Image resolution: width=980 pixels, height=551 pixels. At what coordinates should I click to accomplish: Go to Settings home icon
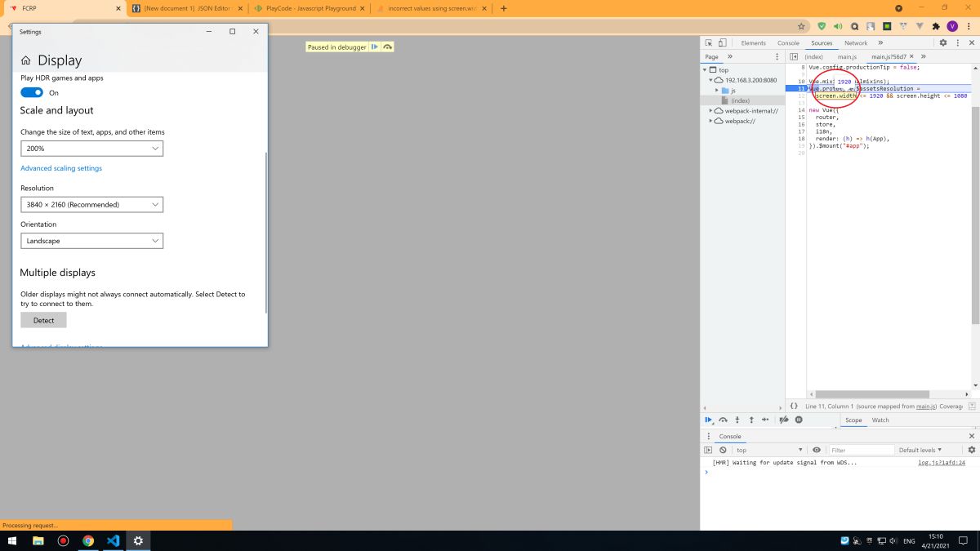tap(26, 60)
